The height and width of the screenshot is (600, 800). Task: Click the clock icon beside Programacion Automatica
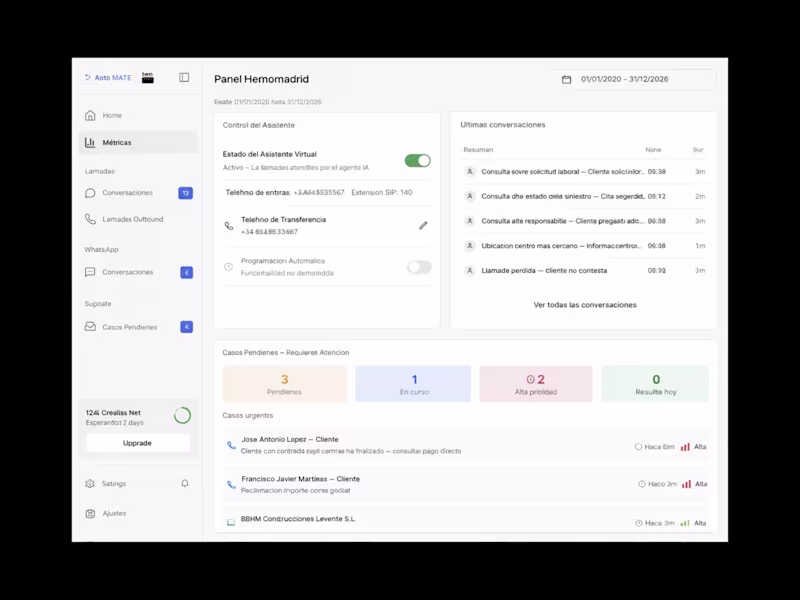click(229, 267)
